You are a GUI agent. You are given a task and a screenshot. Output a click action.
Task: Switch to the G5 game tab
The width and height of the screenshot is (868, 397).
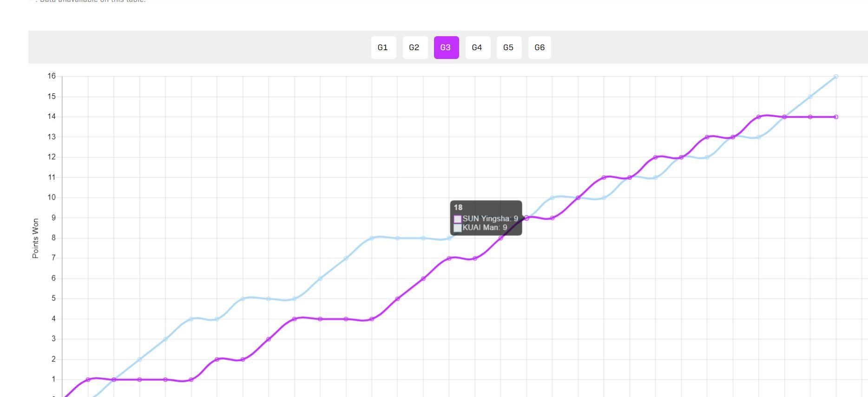[509, 47]
